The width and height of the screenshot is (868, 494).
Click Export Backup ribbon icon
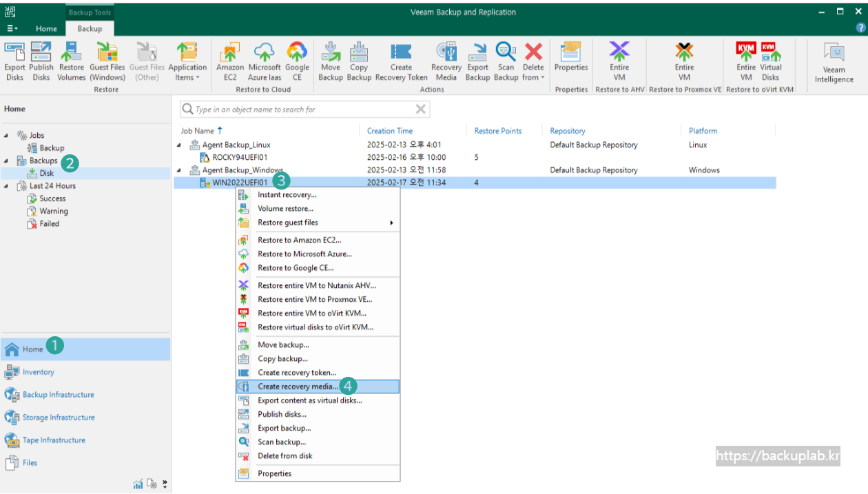click(x=477, y=61)
